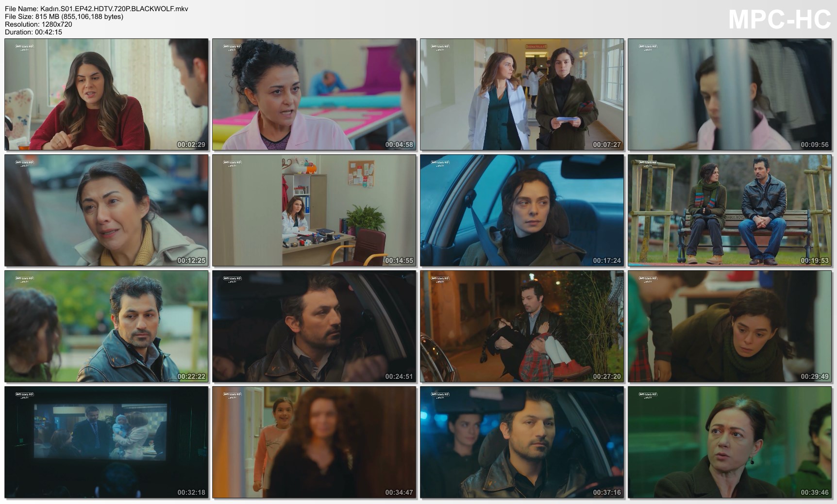Image resolution: width=837 pixels, height=504 pixels.
Task: Pick the night driver frame at 00:24:51
Action: [314, 326]
